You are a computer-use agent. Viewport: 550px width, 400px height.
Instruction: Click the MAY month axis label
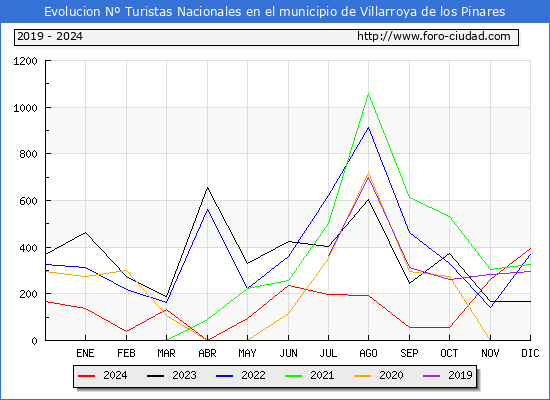tap(248, 353)
